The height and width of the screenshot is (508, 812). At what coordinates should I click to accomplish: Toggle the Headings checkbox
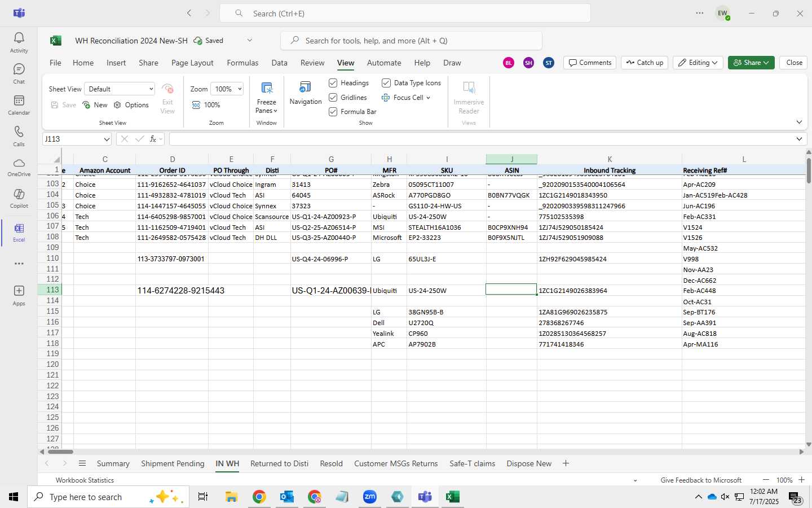pyautogui.click(x=333, y=83)
